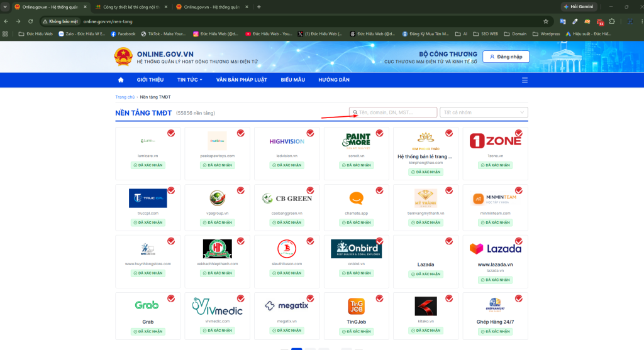Click the xekhachhiepthanh.com domain text
The height and width of the screenshot is (350, 644).
217,264
